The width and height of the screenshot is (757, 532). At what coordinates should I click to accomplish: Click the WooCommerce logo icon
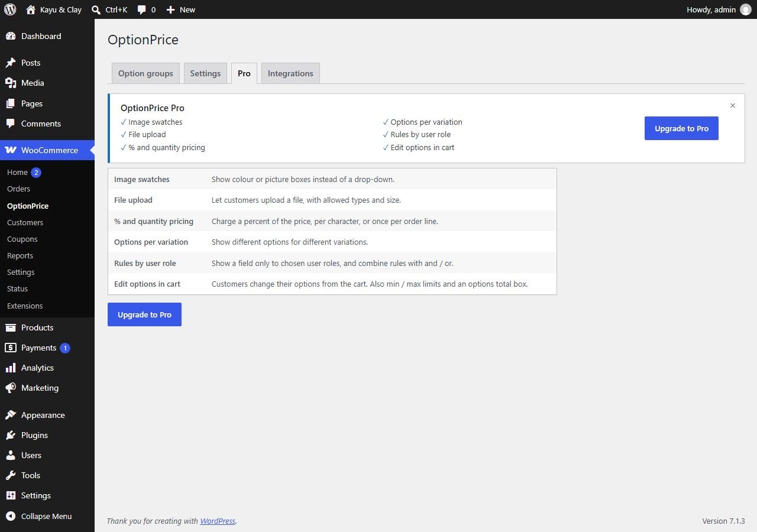[11, 150]
